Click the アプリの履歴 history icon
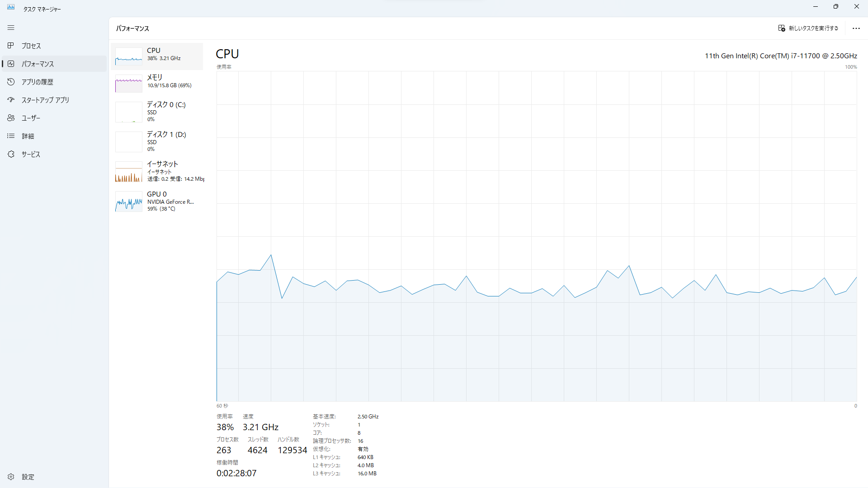The image size is (868, 488). tap(11, 82)
